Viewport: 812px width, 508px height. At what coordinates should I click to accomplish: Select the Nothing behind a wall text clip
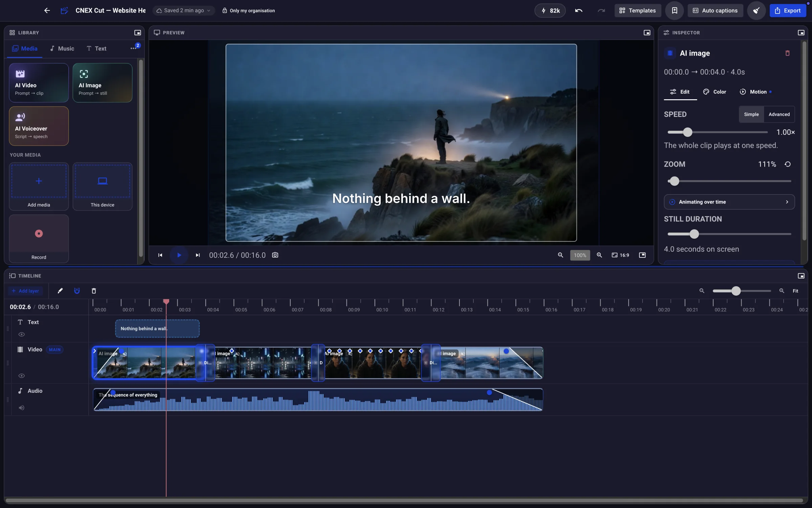[157, 329]
